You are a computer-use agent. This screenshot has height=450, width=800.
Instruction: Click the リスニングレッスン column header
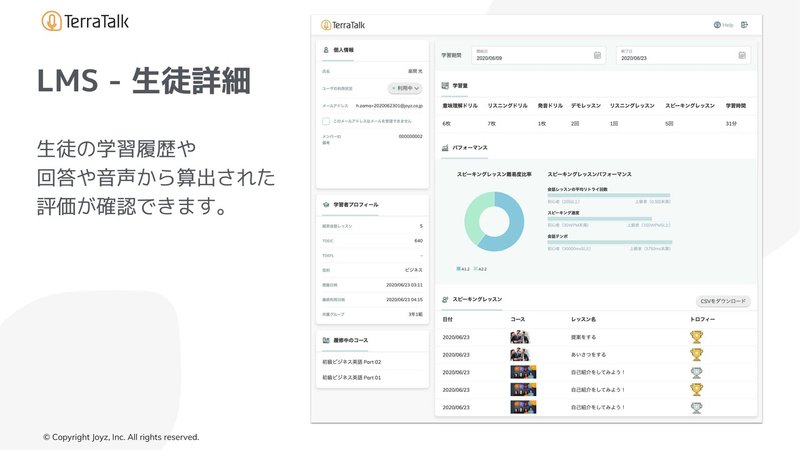coord(632,106)
